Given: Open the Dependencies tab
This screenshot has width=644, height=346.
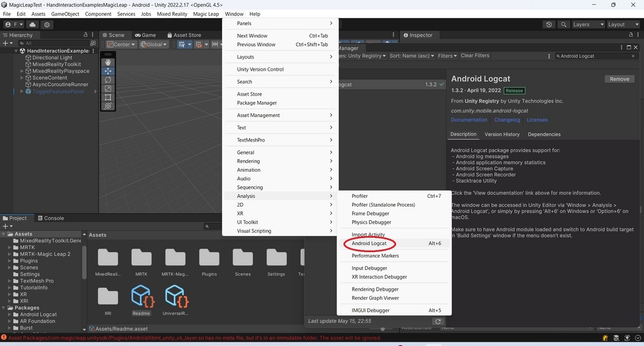Looking at the screenshot, I should coord(544,134).
